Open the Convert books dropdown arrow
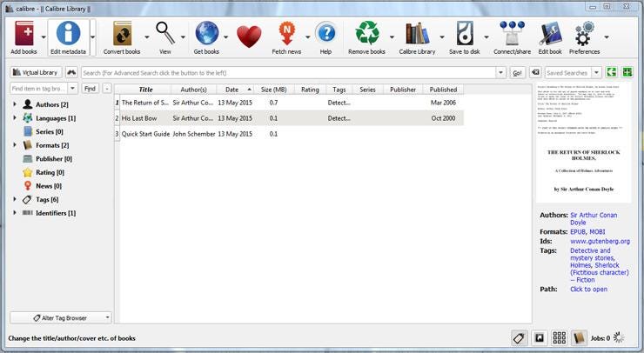The width and height of the screenshot is (644, 353). [x=146, y=37]
